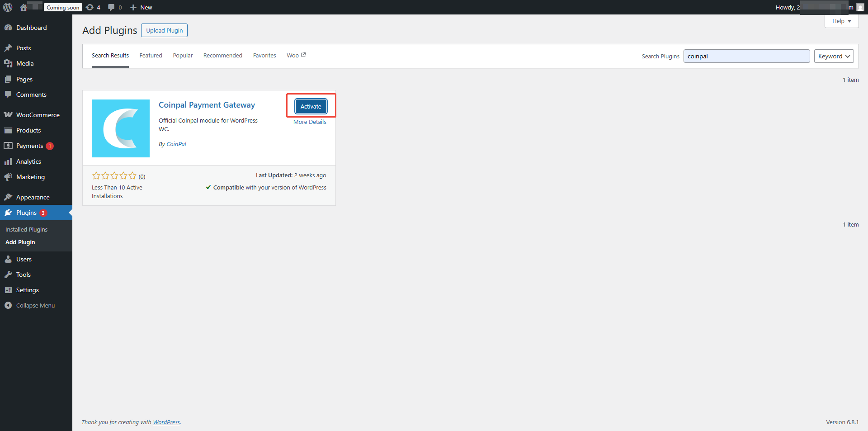Screen dimensions: 868x431
Task: Click the WordPress logo icon
Action: point(8,7)
